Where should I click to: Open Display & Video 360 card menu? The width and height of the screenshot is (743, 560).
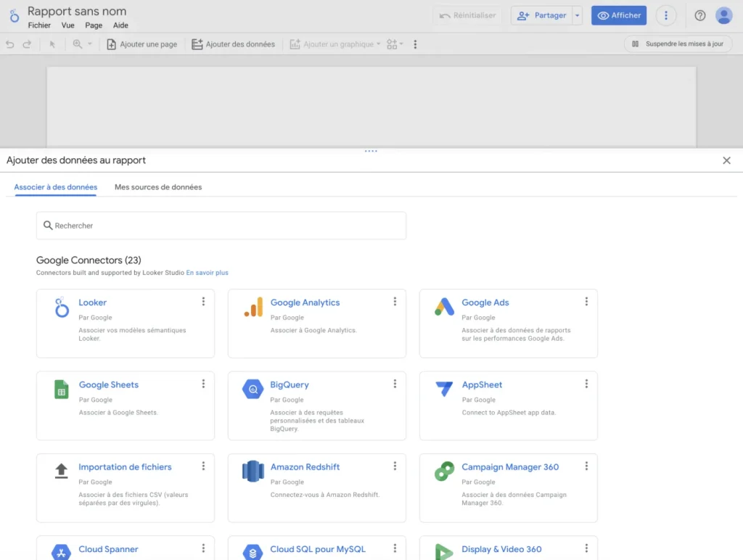586,548
